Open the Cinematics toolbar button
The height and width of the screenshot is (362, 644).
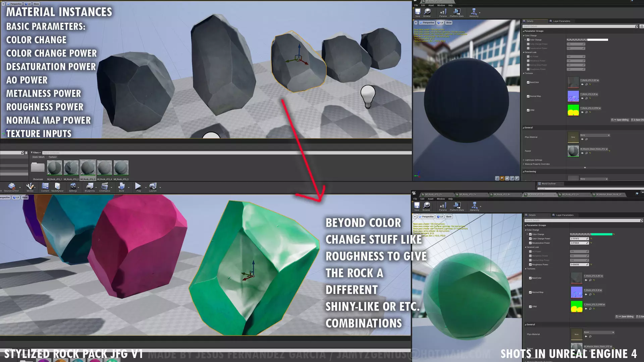105,187
